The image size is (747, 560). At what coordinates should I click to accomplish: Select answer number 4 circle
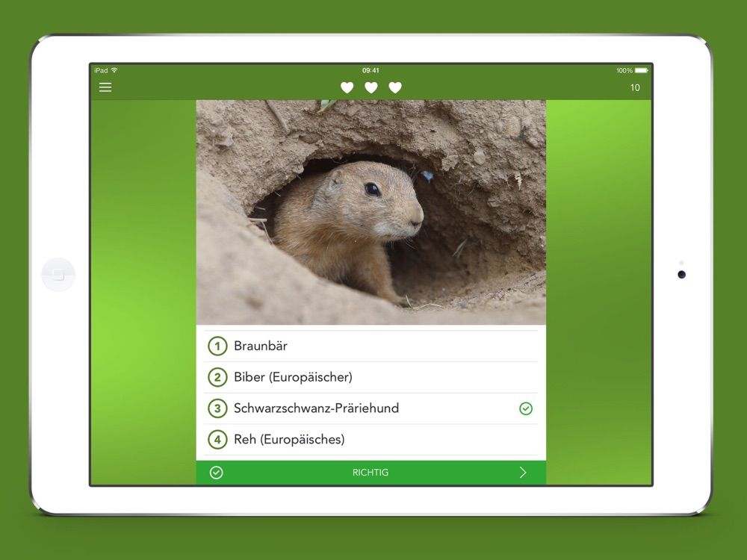(x=217, y=440)
